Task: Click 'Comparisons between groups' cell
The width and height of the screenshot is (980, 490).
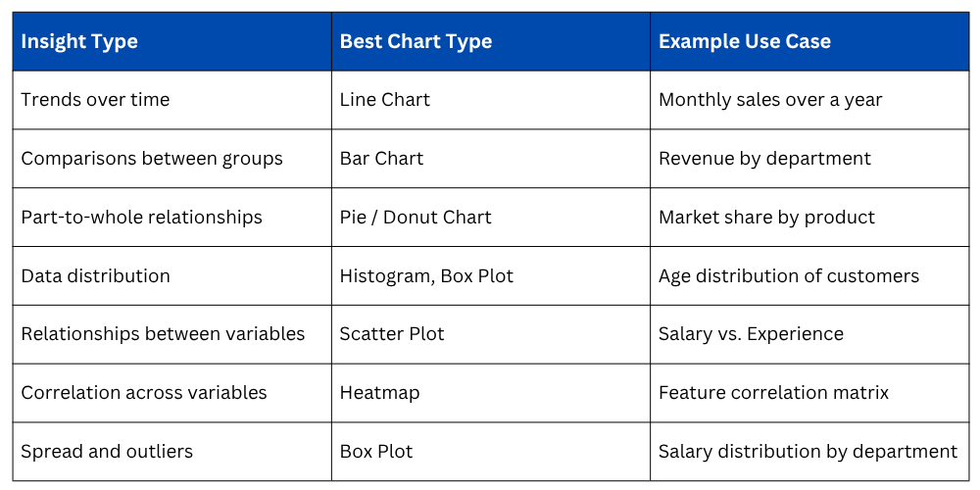Action: tap(152, 159)
